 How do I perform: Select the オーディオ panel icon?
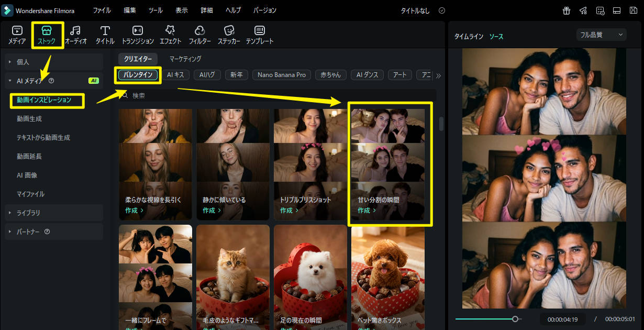point(75,35)
